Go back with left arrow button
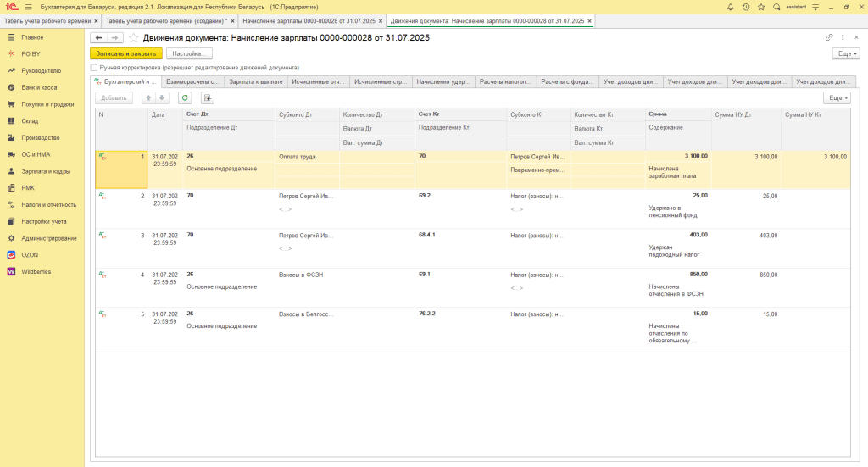The image size is (868, 467). pyautogui.click(x=98, y=37)
